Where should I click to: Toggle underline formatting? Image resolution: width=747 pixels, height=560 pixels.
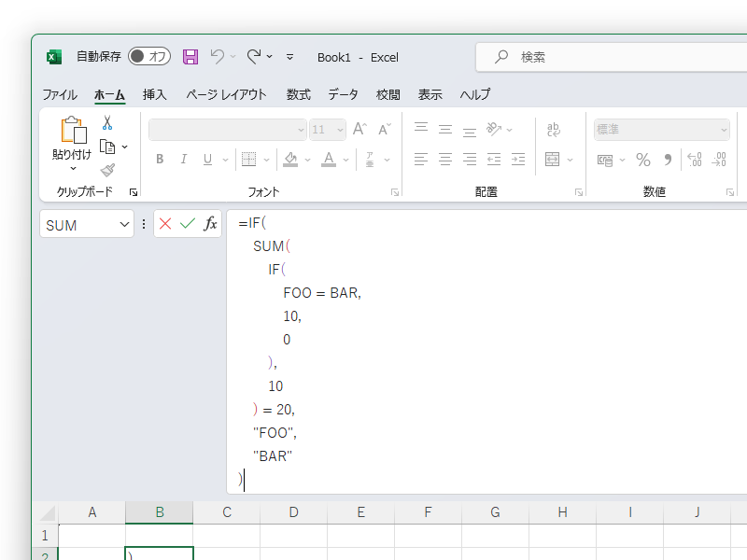206,159
